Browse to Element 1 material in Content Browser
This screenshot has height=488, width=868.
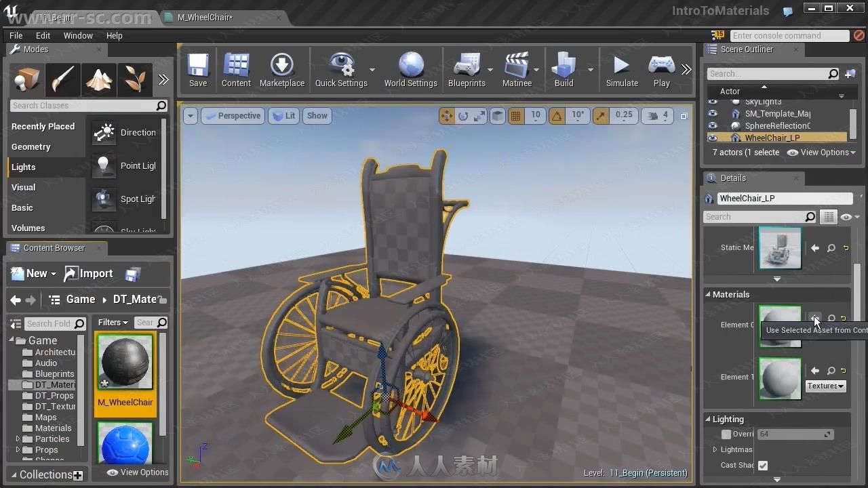(x=831, y=371)
